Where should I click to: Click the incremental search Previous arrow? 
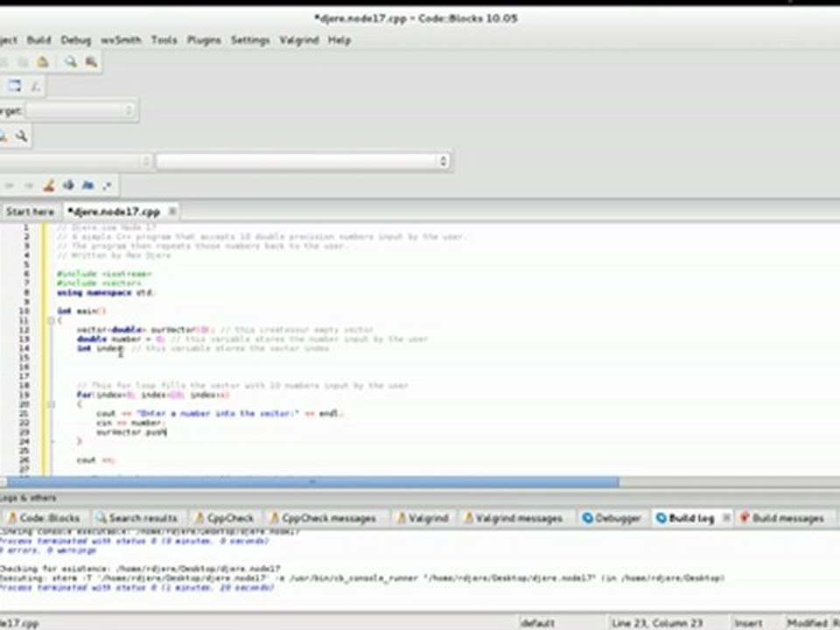[x=9, y=185]
